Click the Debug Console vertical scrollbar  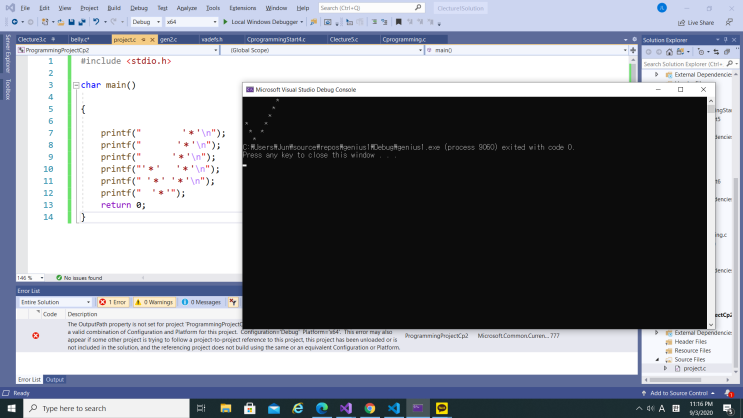711,212
